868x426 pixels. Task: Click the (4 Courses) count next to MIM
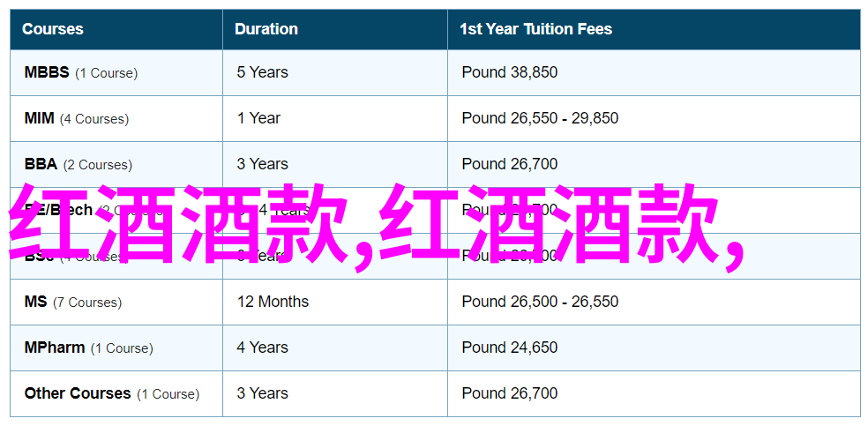94,119
